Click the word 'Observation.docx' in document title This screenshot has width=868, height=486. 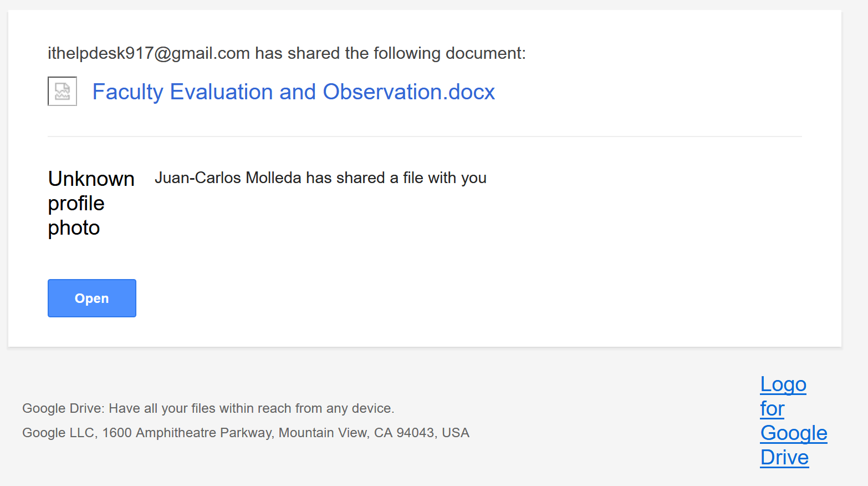409,92
